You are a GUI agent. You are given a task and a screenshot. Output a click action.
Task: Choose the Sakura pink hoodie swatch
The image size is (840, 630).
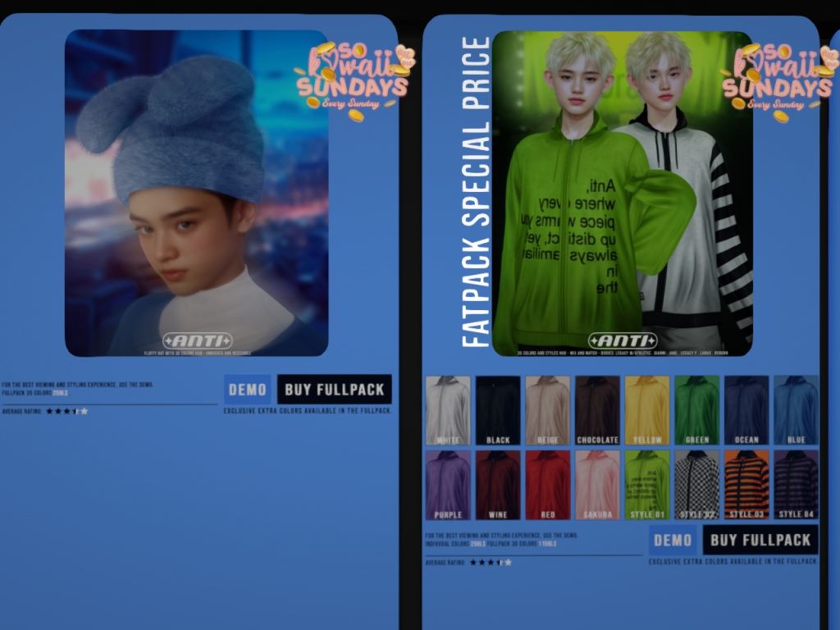pos(597,485)
